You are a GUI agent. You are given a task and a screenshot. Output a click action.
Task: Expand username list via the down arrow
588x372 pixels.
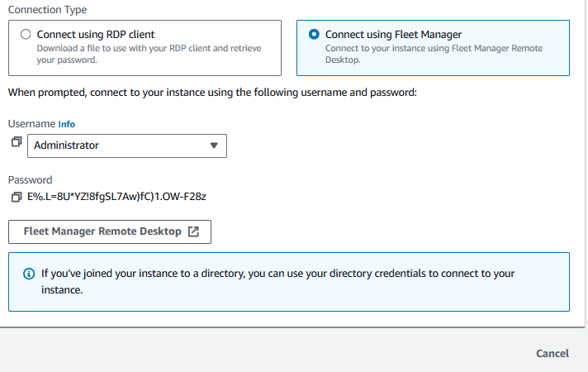[214, 145]
